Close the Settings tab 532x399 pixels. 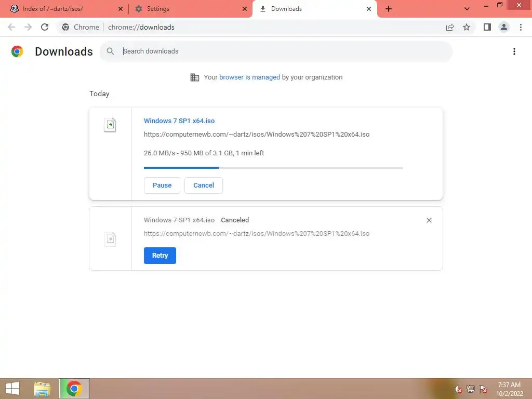pyautogui.click(x=245, y=9)
